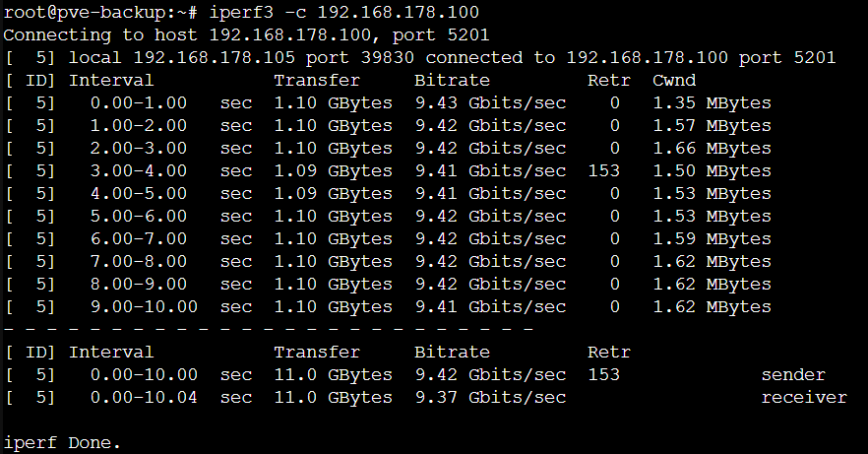Click the Interval column header in first table
868x454 pixels.
(110, 81)
